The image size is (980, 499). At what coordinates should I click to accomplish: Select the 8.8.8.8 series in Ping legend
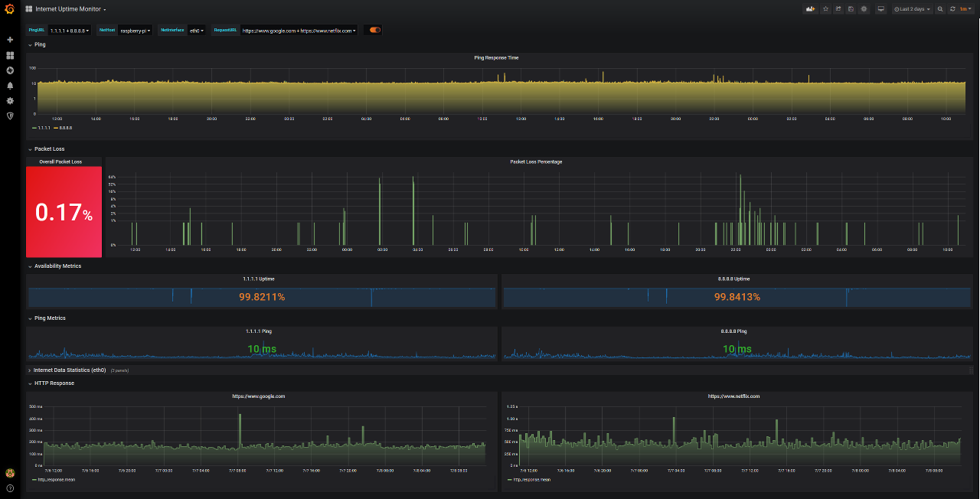point(65,127)
